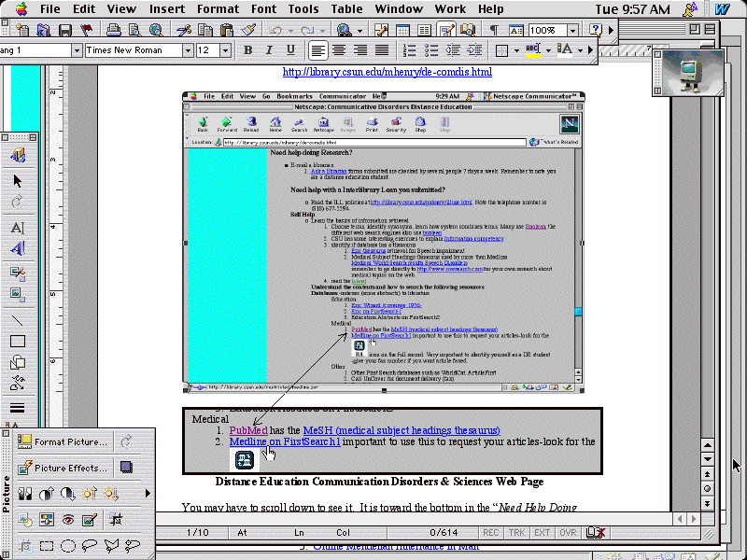Open Word Help with the question mark icon
The width and height of the screenshot is (747, 560).
(x=596, y=30)
